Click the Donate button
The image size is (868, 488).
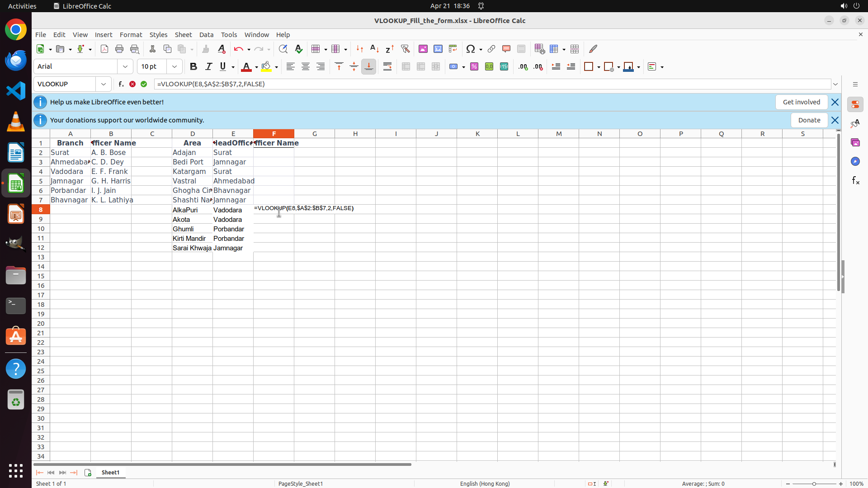[809, 120]
